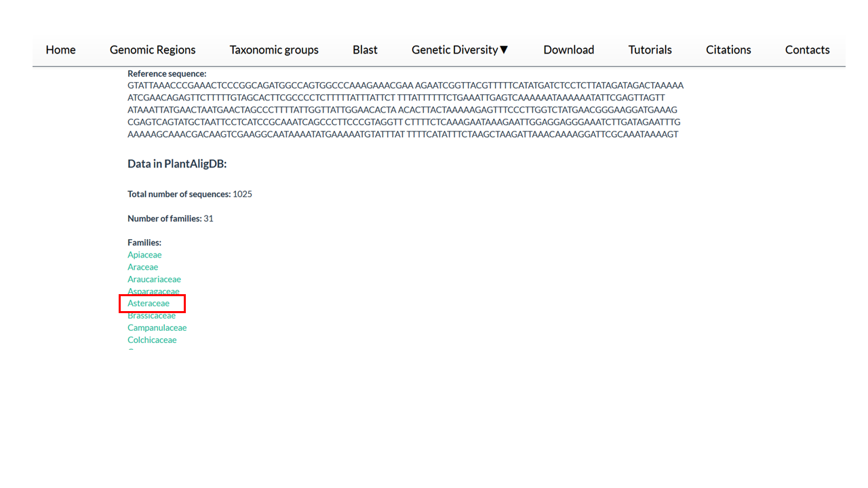This screenshot has height=488, width=868.
Task: Select the 'Reference sequence:' label
Action: [167, 73]
